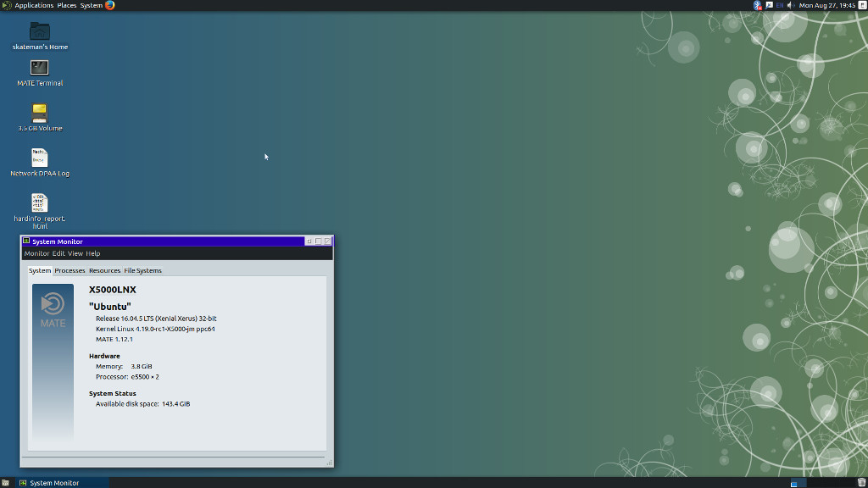Click the Show Desktop button in bottom panel
The image size is (868, 488).
tap(6, 483)
